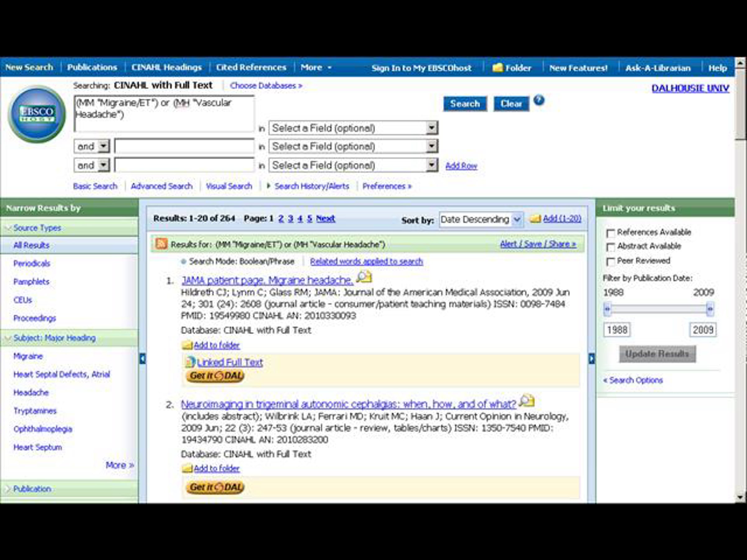Collapse the left panel with the arrow icon
Viewport: 747px width, 560px height.
click(x=143, y=358)
